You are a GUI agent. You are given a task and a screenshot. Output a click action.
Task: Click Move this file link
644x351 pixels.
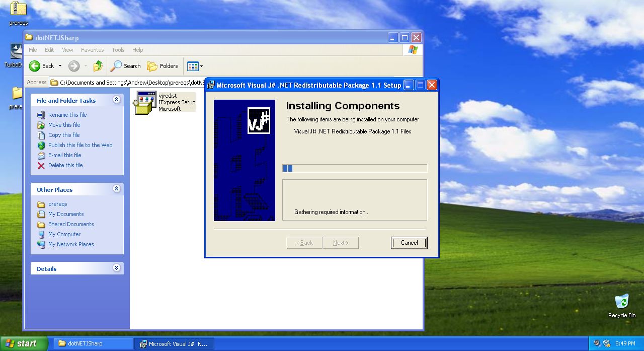pyautogui.click(x=64, y=125)
